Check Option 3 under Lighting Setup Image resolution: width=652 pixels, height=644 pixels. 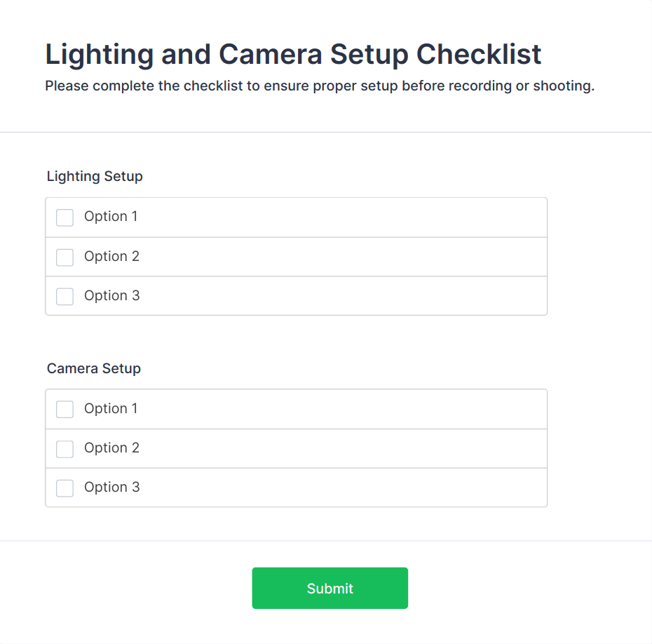tap(64, 296)
